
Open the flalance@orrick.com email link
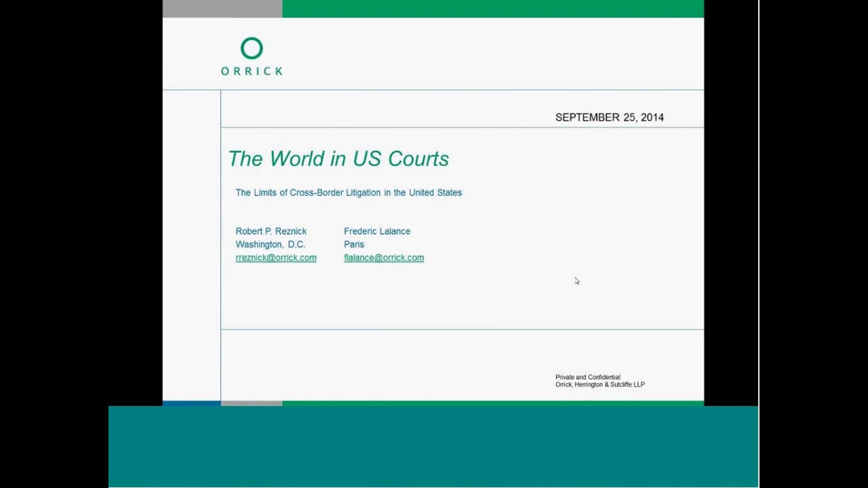click(x=384, y=258)
